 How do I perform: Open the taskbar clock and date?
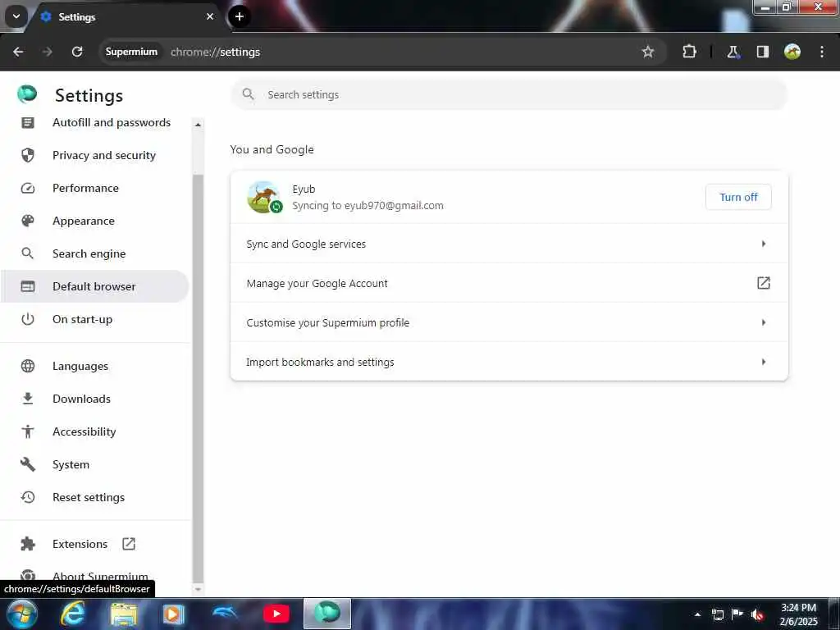click(x=798, y=614)
